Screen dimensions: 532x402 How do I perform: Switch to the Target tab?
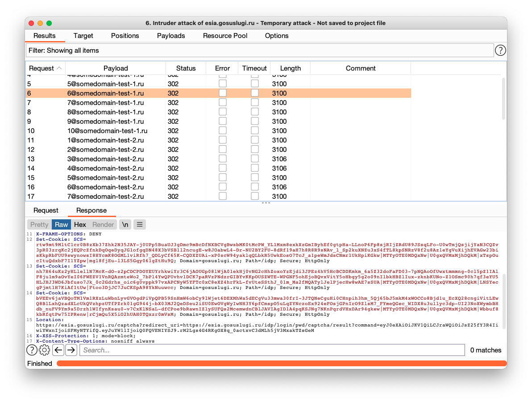coord(83,36)
